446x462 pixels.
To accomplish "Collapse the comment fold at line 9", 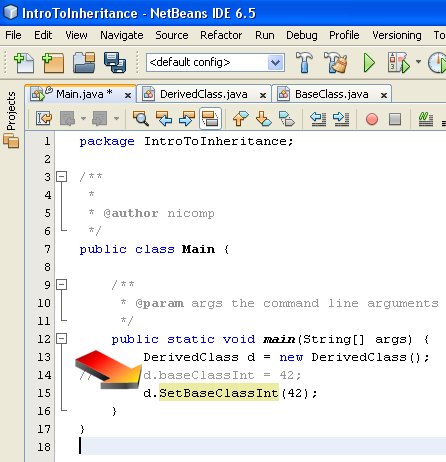I will point(61,284).
